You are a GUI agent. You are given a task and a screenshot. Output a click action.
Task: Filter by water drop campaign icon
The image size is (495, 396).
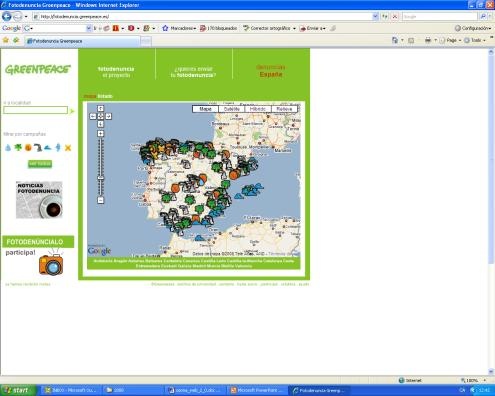[x=8, y=148]
